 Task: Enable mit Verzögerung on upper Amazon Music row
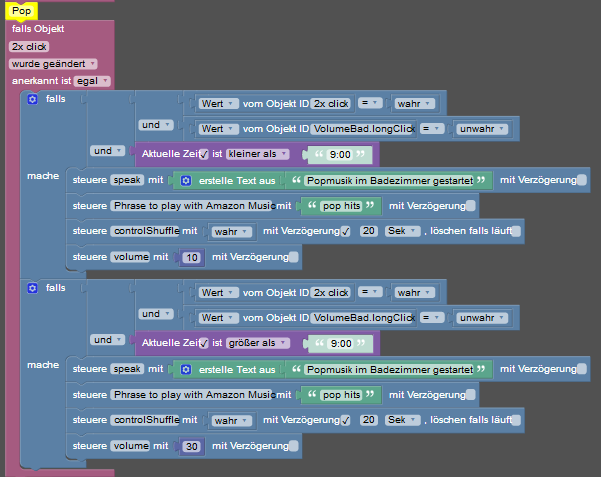471,206
